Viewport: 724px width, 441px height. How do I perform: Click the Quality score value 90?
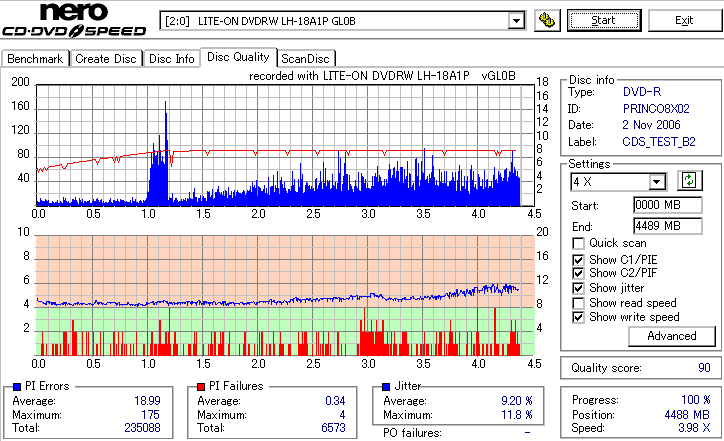704,368
